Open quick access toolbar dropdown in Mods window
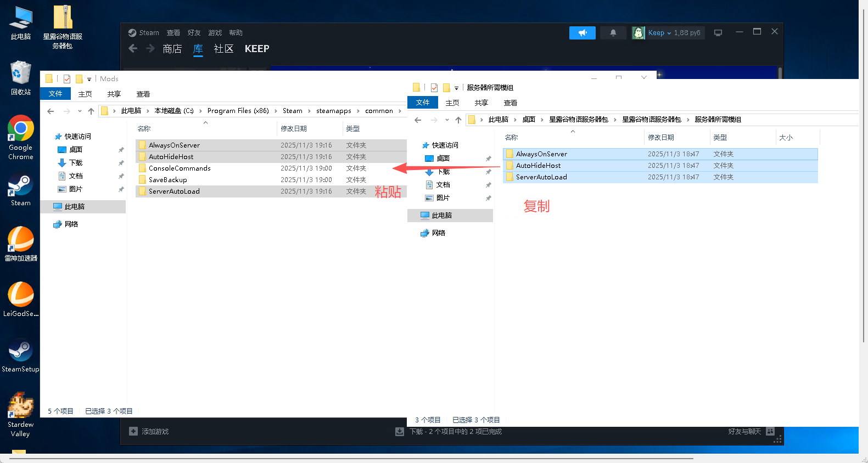 pos(89,80)
